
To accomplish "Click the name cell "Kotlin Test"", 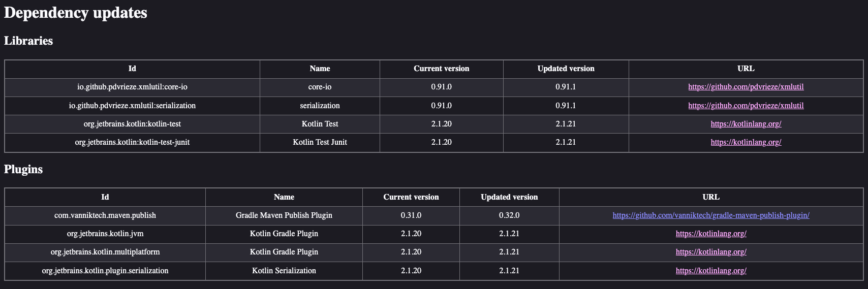I will point(320,124).
